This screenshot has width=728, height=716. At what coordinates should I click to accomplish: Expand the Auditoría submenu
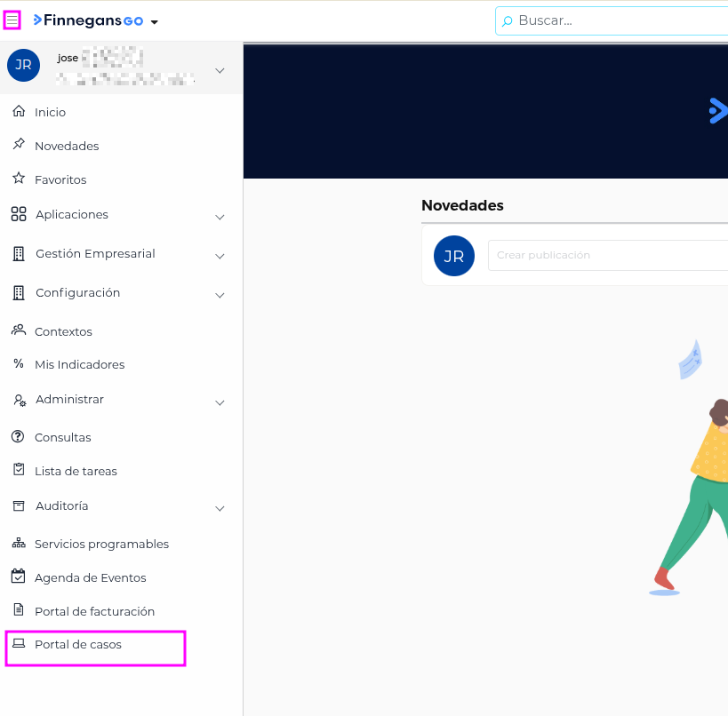coord(220,508)
